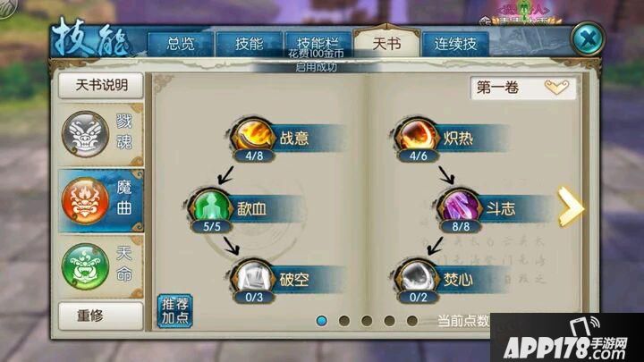Select the locked 破空 skill icon
Image resolution: width=644 pixels, height=362 pixels.
click(252, 277)
